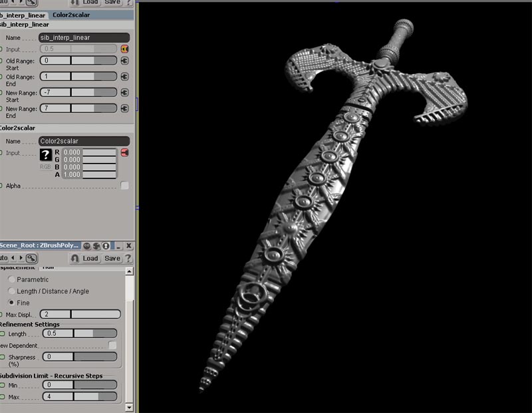
Task: Select the Fine radio option
Action: (x=11, y=303)
